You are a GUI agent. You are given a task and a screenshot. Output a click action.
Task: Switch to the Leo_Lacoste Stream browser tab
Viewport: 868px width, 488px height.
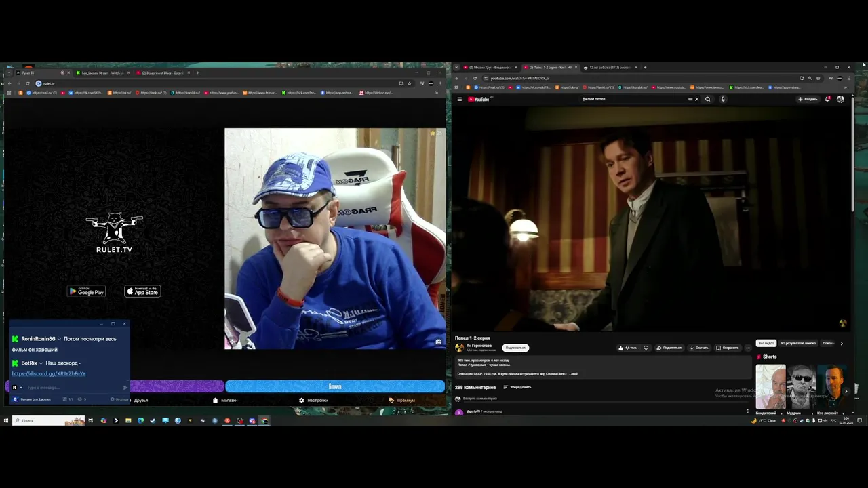tap(102, 73)
